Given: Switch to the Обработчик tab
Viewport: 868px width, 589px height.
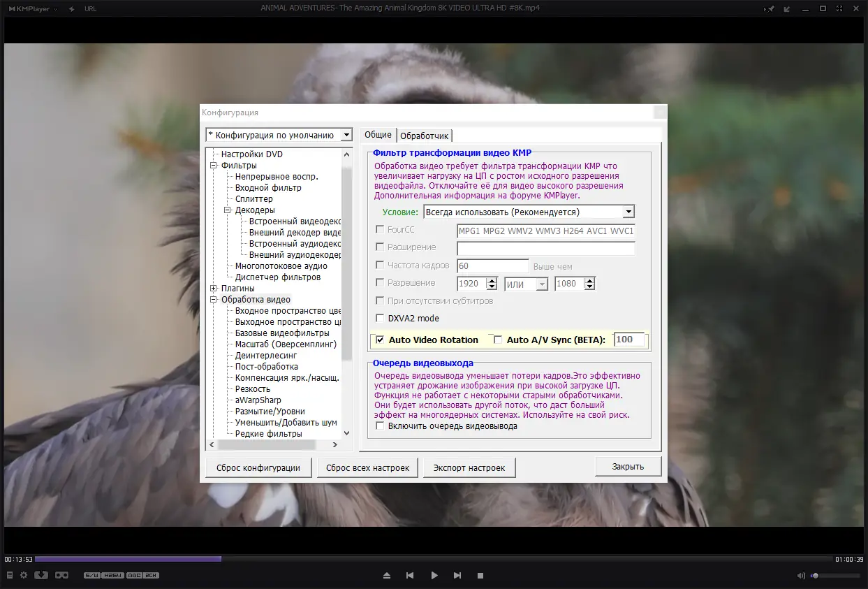Looking at the screenshot, I should tap(425, 136).
